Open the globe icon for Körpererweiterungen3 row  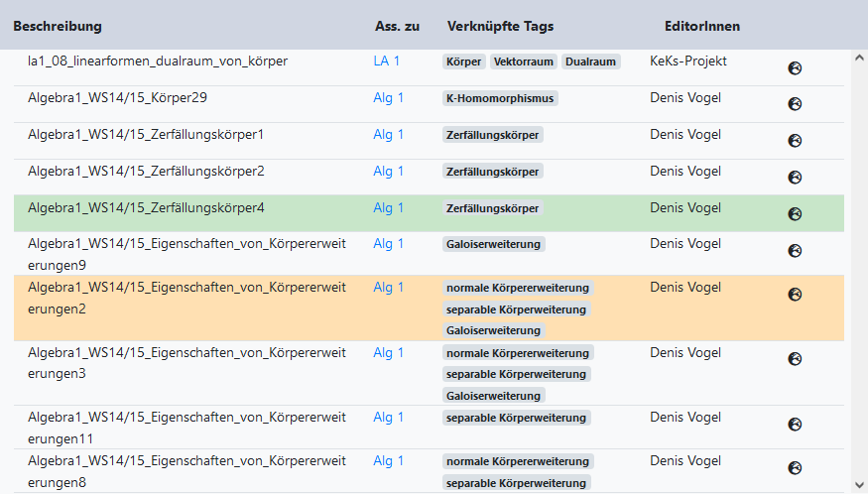[x=795, y=359]
